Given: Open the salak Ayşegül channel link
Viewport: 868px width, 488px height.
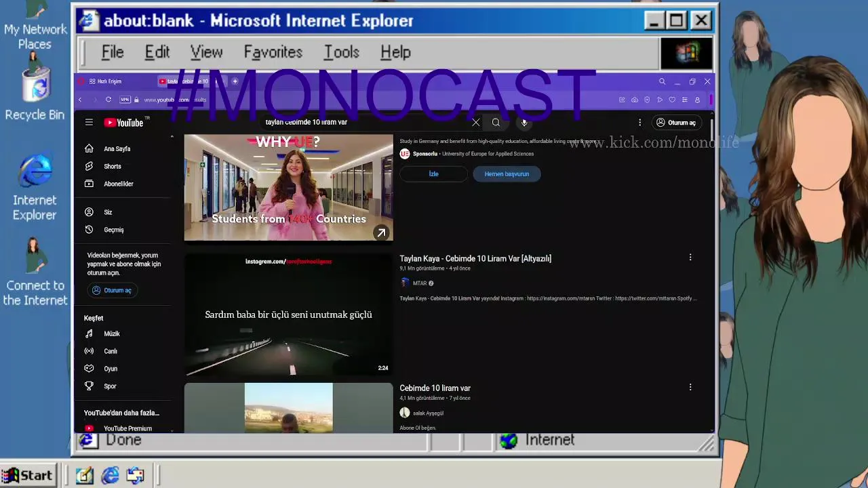Looking at the screenshot, I should pos(428,413).
